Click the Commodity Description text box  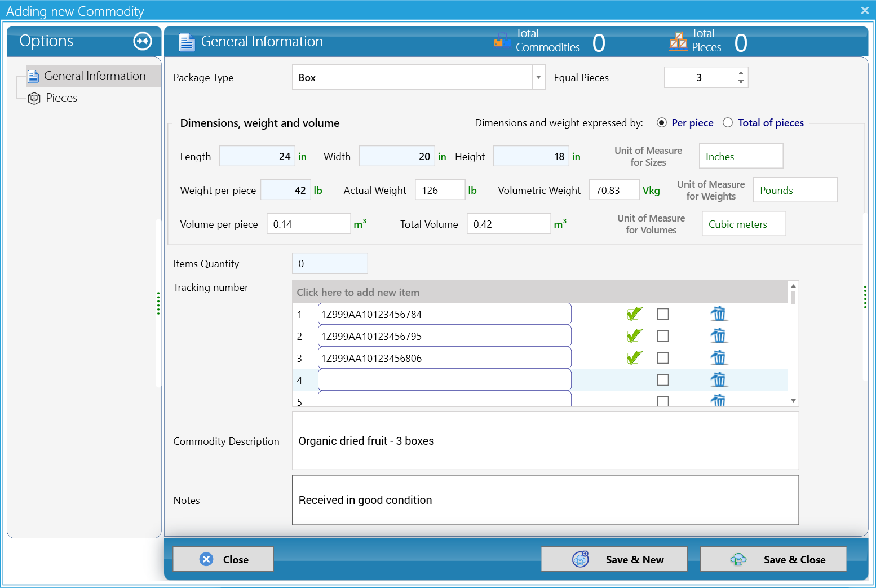coord(546,441)
